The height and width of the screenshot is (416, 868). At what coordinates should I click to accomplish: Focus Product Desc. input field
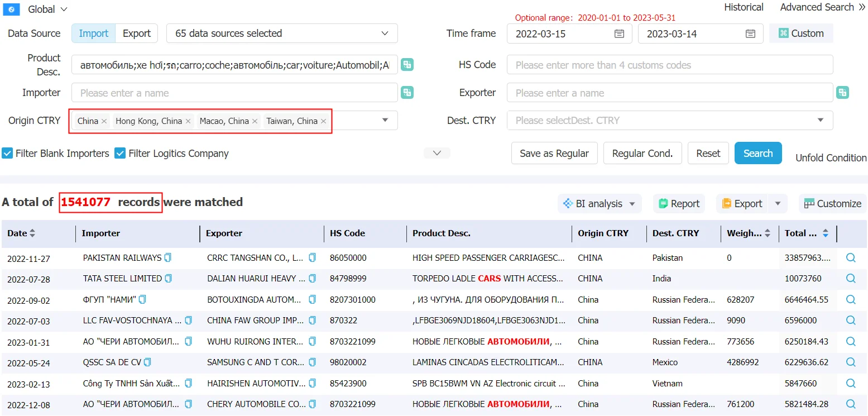pos(234,65)
